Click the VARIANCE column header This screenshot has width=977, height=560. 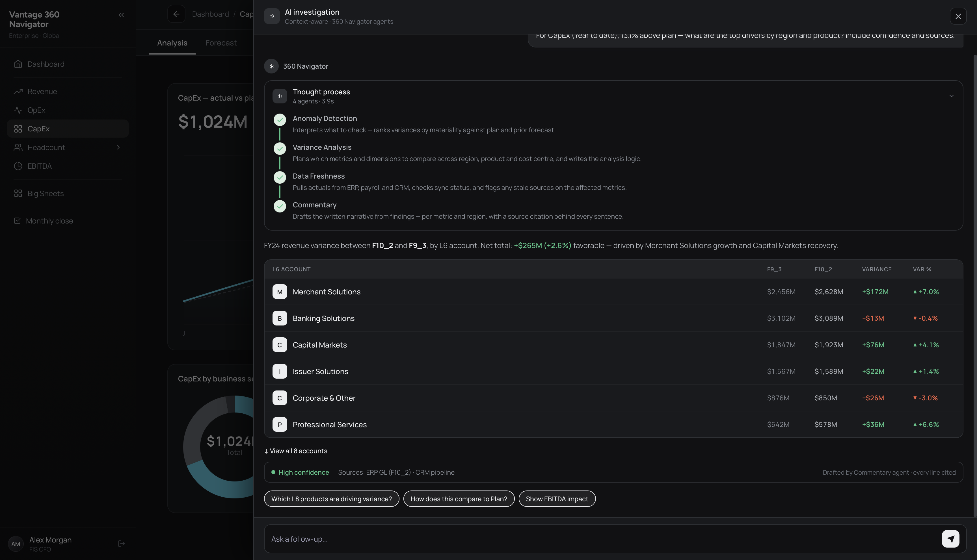coord(877,269)
